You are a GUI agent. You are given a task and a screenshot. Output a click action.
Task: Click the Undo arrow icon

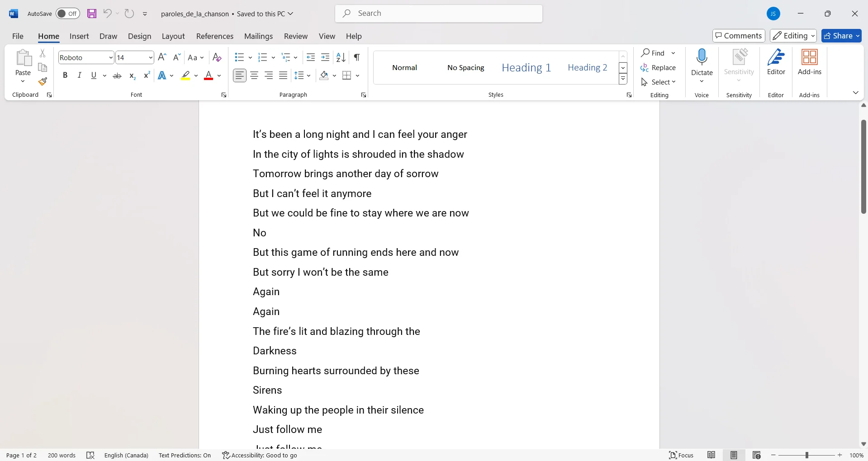(107, 14)
